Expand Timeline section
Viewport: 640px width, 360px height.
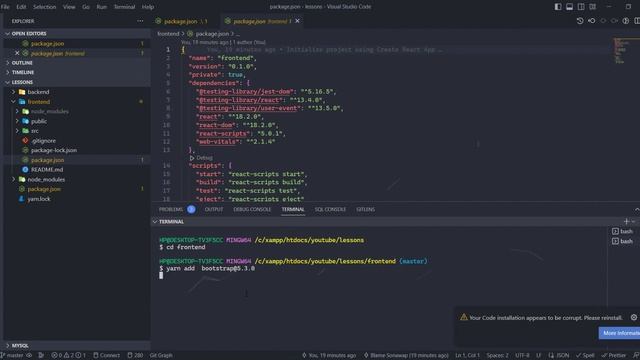click(x=78, y=72)
